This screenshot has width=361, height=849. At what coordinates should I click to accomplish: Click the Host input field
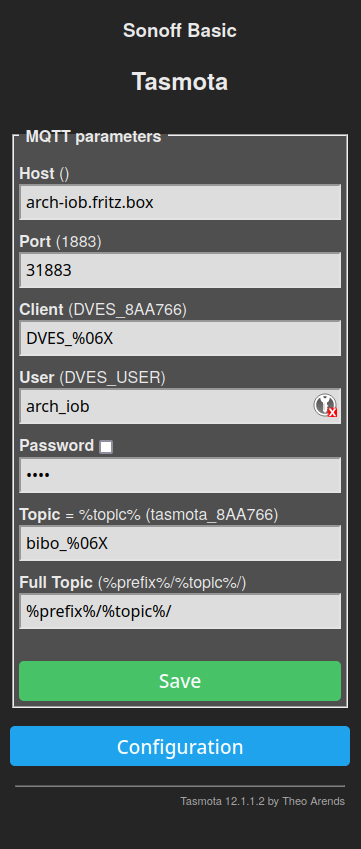click(x=180, y=203)
